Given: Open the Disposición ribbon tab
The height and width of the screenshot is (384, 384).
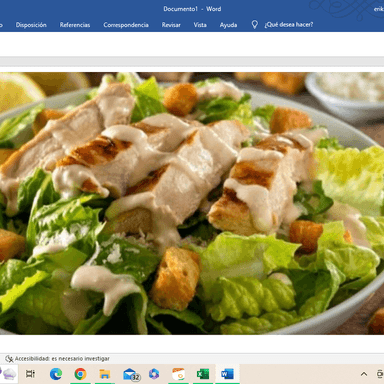Looking at the screenshot, I should [x=31, y=25].
